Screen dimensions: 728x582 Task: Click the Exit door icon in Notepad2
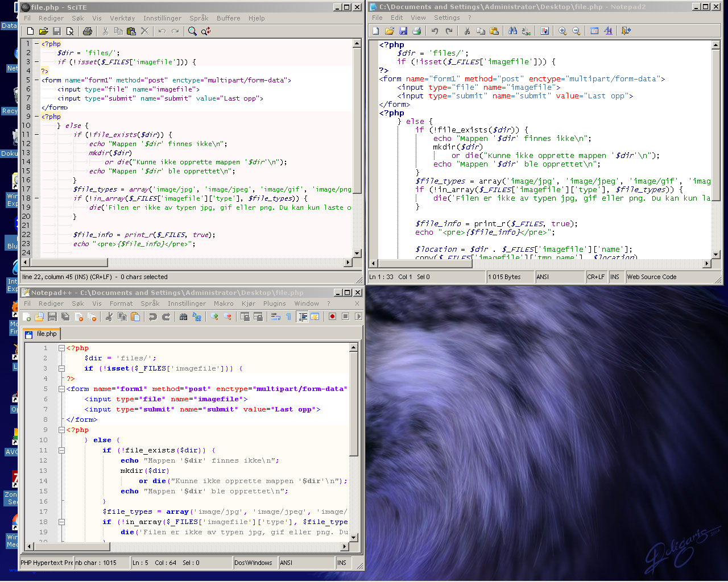click(626, 31)
